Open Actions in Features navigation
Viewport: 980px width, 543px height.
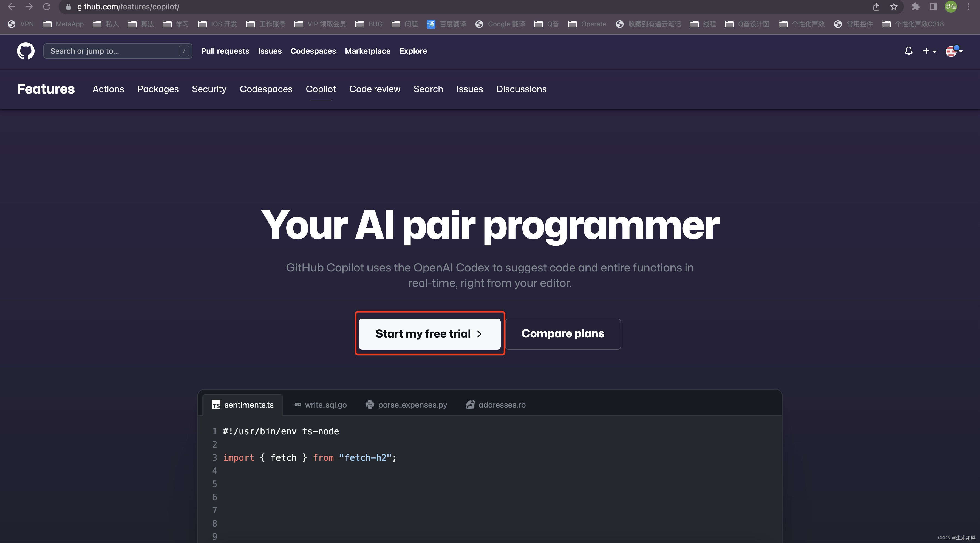click(108, 89)
